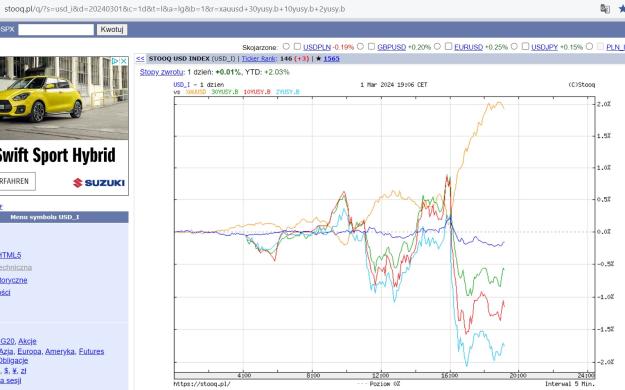Click the 30YUSY.B legend label on chart

pos(225,92)
